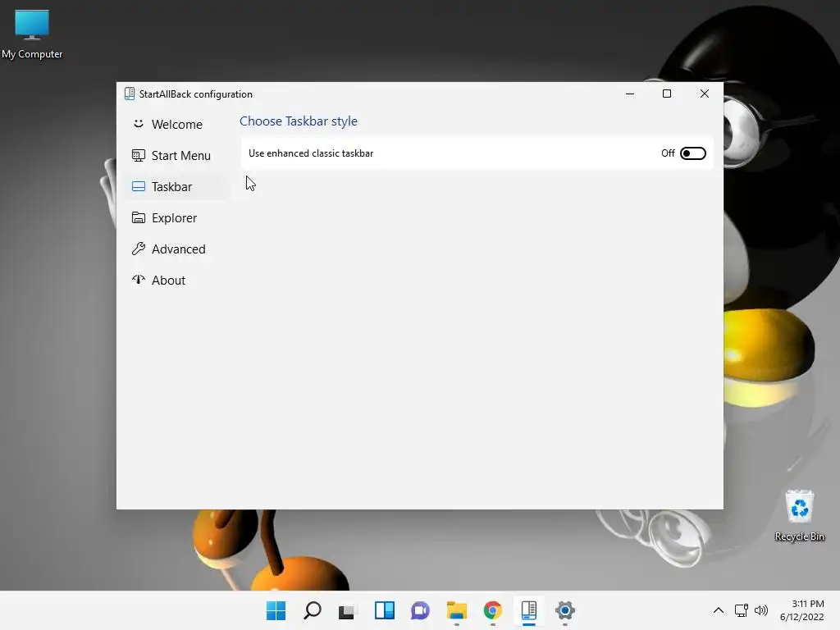Enable the enhanced classic taskbar toggle
This screenshot has width=840, height=630.
692,153
